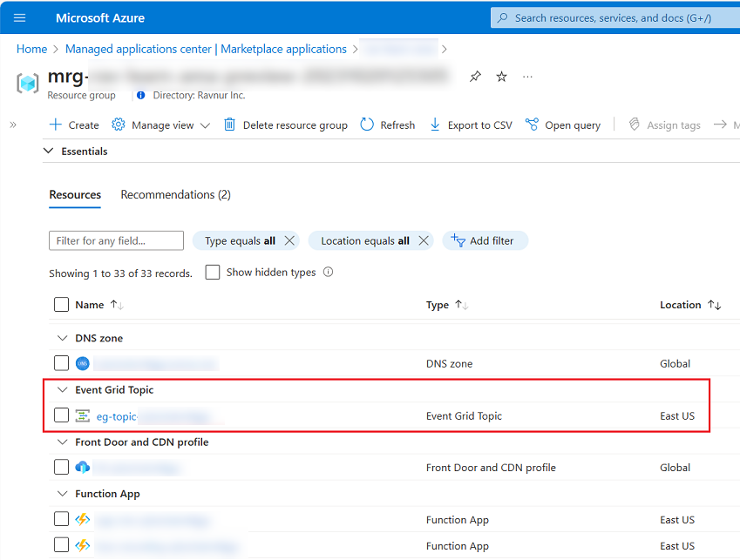Image resolution: width=740 pixels, height=560 pixels.
Task: Open the hamburger portal menu
Action: (x=19, y=18)
